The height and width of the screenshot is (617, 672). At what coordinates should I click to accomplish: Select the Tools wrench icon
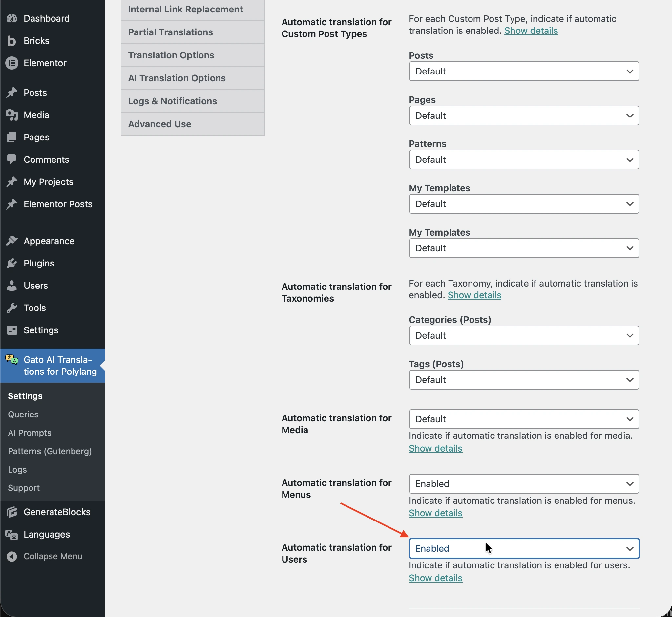12,308
